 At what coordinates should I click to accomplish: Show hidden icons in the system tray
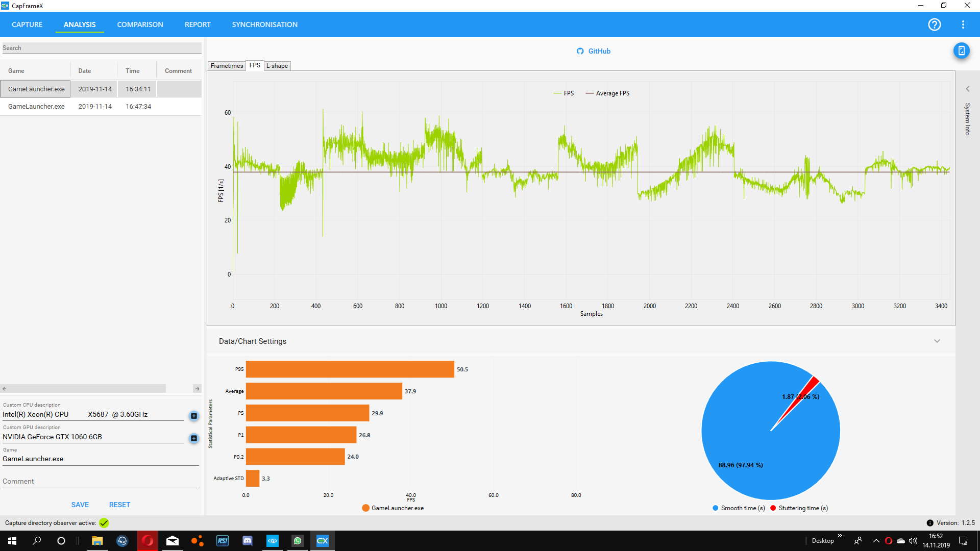[876, 541]
